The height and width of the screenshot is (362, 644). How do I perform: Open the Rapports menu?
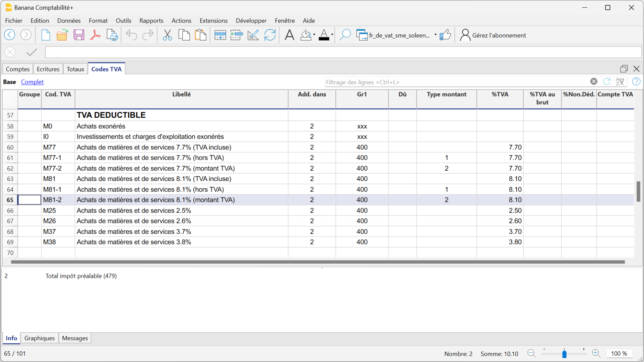(x=151, y=21)
